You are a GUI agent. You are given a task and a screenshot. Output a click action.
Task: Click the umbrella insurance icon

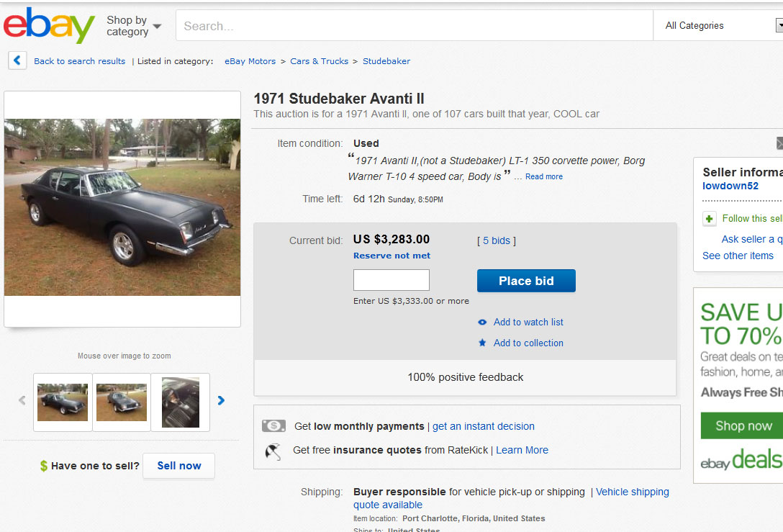coord(273,451)
